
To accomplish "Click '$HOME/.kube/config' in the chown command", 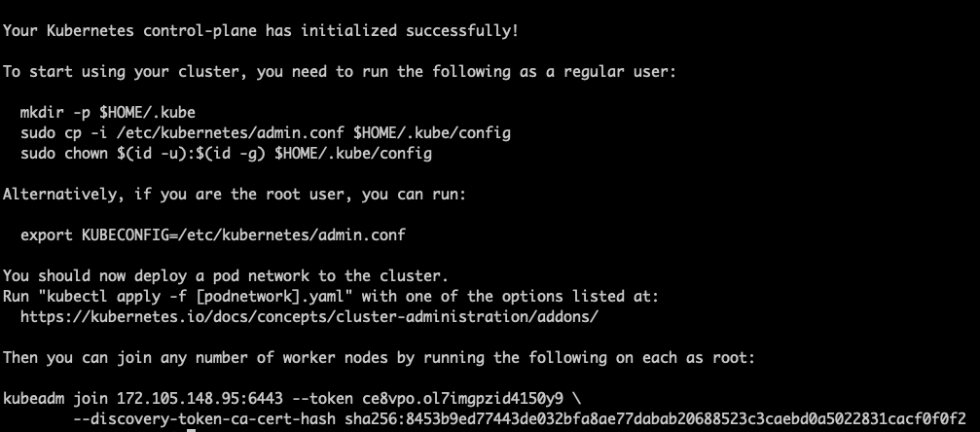I will coord(353,153).
